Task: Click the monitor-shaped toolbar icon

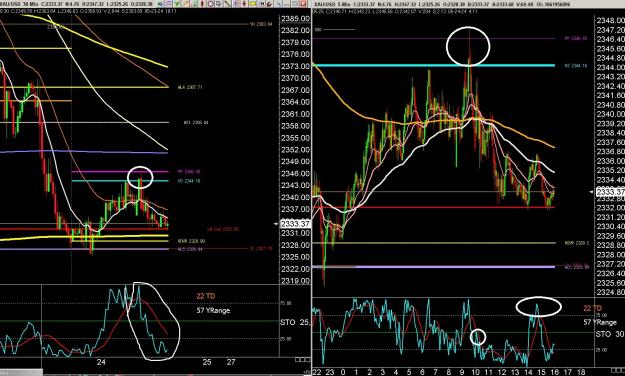Action: click(218, 4)
